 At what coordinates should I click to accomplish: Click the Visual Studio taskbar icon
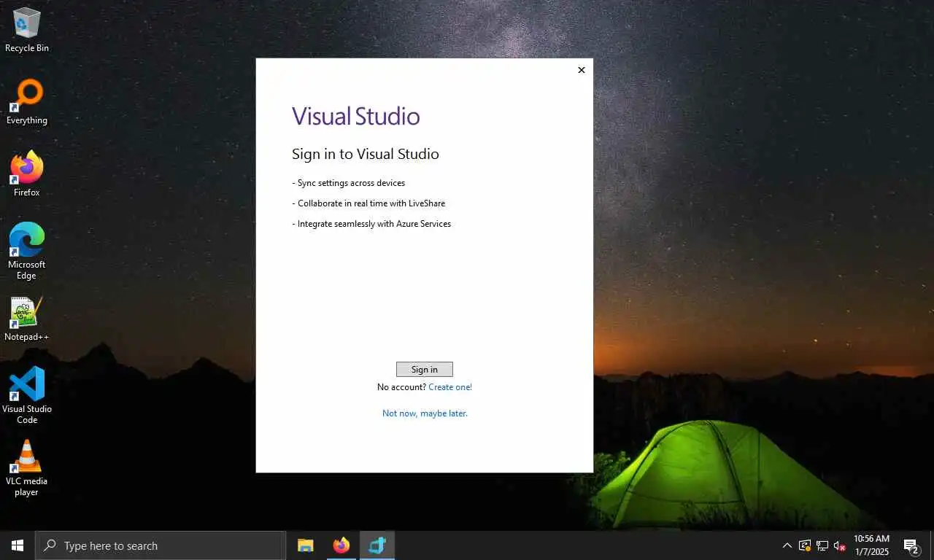377,545
